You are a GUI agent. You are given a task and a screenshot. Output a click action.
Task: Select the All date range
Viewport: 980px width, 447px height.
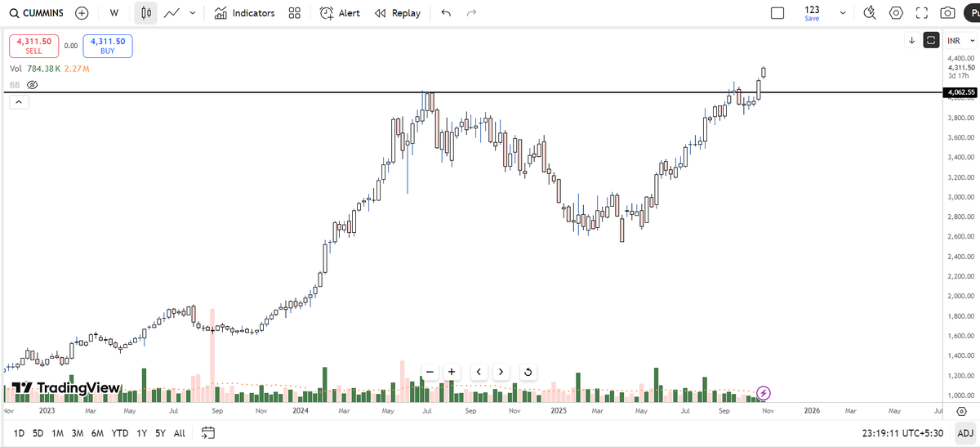tap(179, 433)
